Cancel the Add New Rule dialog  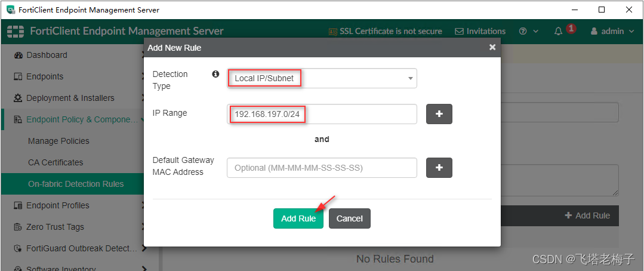pyautogui.click(x=350, y=218)
